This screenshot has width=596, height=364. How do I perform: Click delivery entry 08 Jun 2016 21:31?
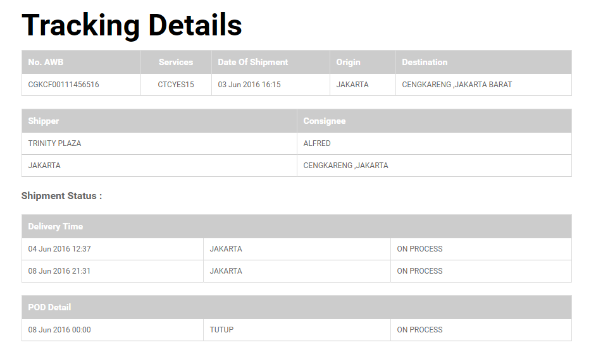pos(59,271)
